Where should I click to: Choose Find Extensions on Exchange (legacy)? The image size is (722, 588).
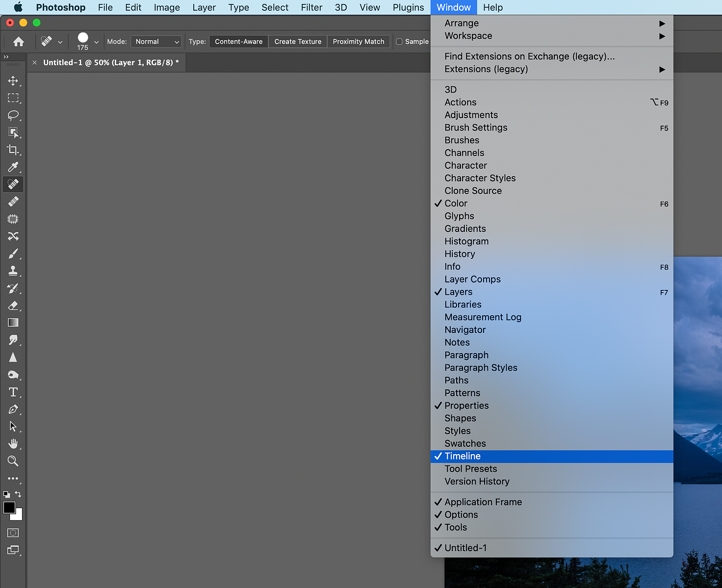(552, 56)
